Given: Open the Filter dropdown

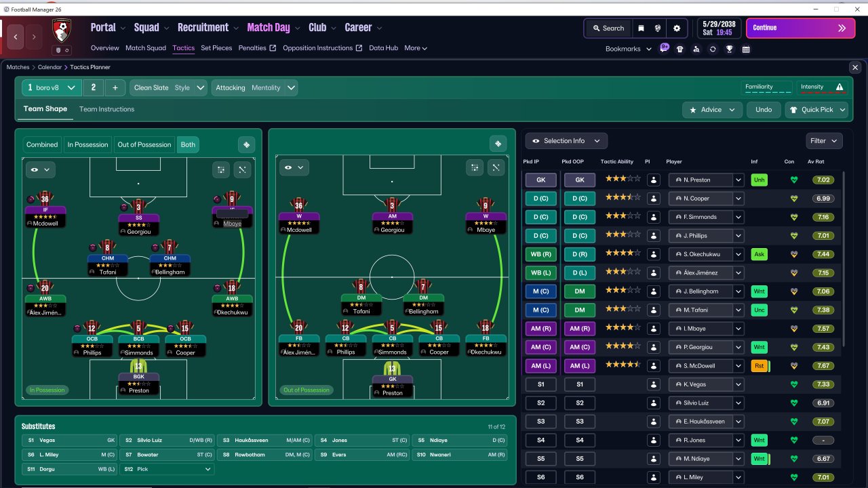Looking at the screenshot, I should click(x=825, y=141).
